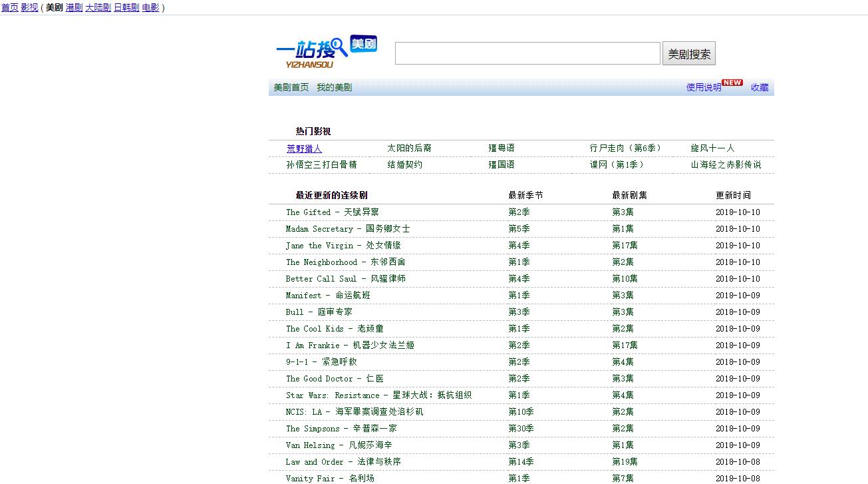Click the 最近更新的连续剧 heading

pos(331,196)
